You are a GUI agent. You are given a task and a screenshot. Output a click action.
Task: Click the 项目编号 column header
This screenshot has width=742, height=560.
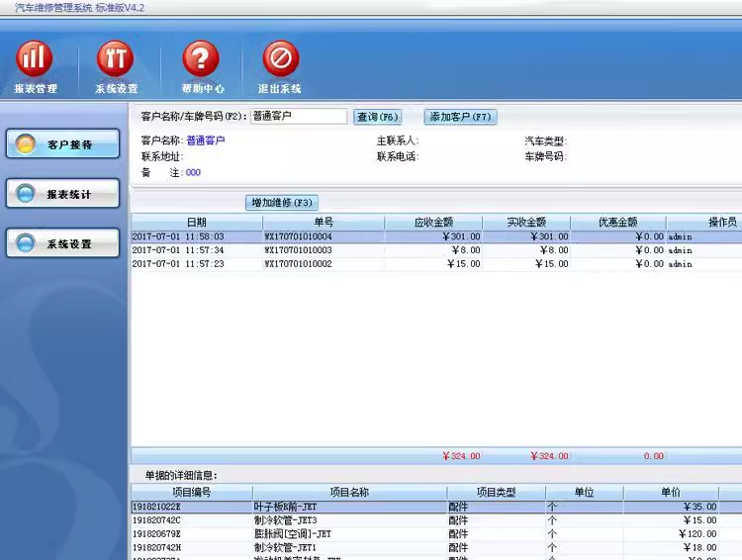point(192,493)
